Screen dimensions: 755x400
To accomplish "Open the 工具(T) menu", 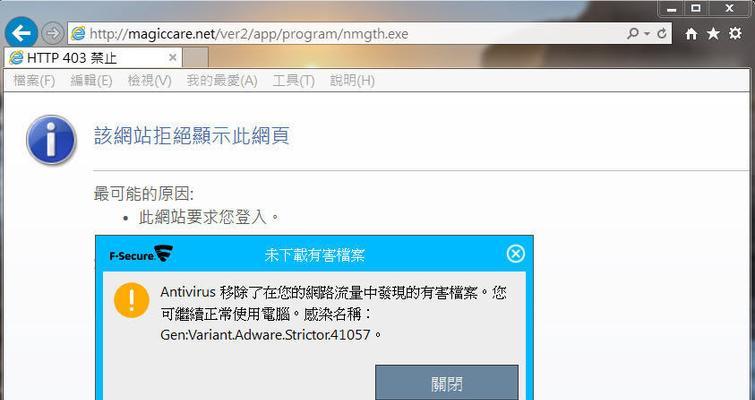I will [x=293, y=80].
